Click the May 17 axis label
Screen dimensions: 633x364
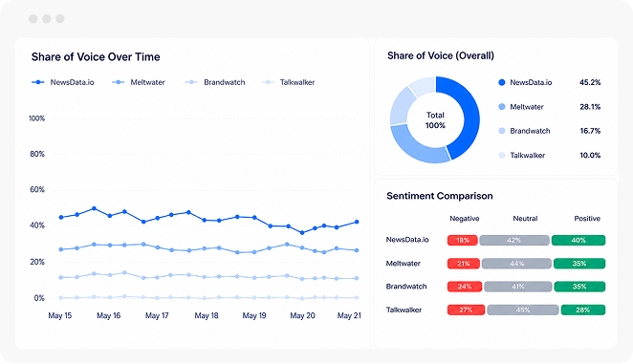tap(157, 315)
